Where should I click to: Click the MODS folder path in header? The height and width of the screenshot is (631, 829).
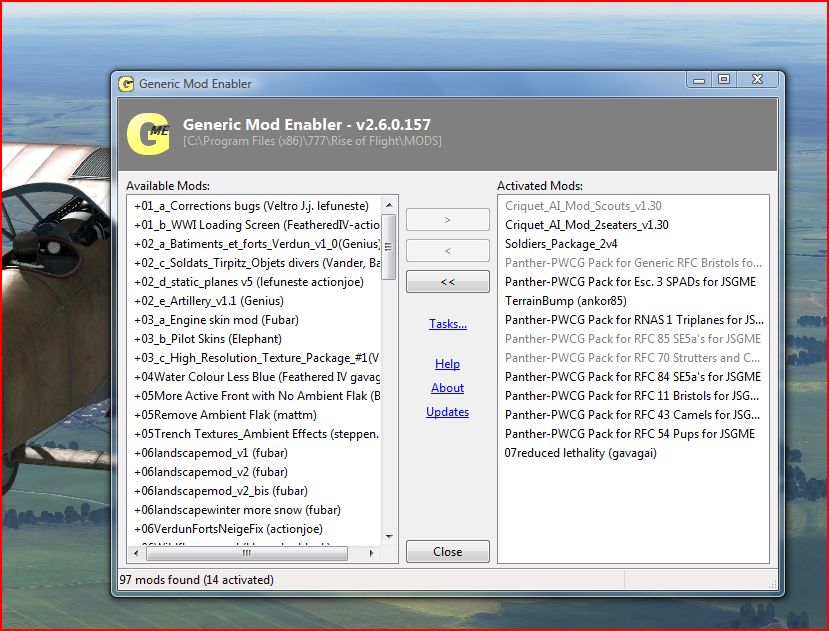click(x=312, y=141)
